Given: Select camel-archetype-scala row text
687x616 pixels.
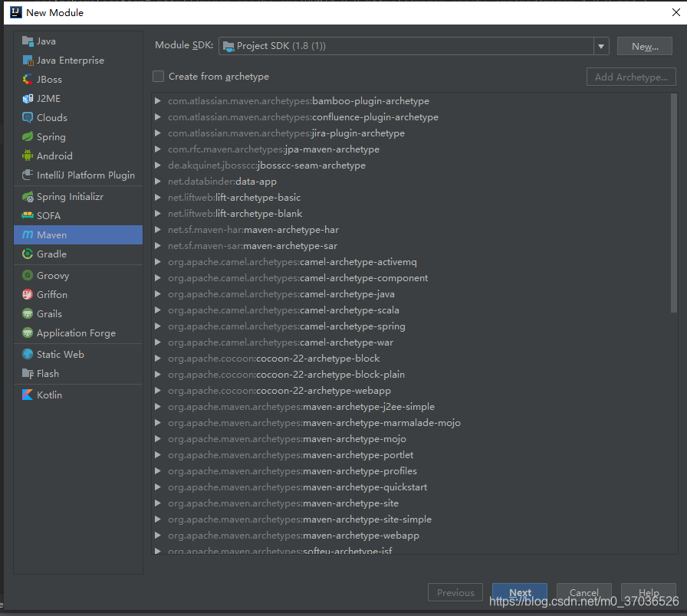Looking at the screenshot, I should pyautogui.click(x=284, y=310).
